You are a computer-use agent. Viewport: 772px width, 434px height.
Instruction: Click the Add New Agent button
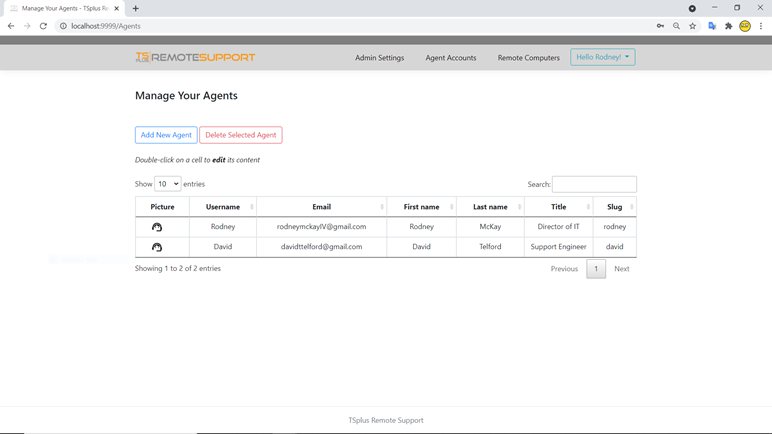click(x=166, y=135)
